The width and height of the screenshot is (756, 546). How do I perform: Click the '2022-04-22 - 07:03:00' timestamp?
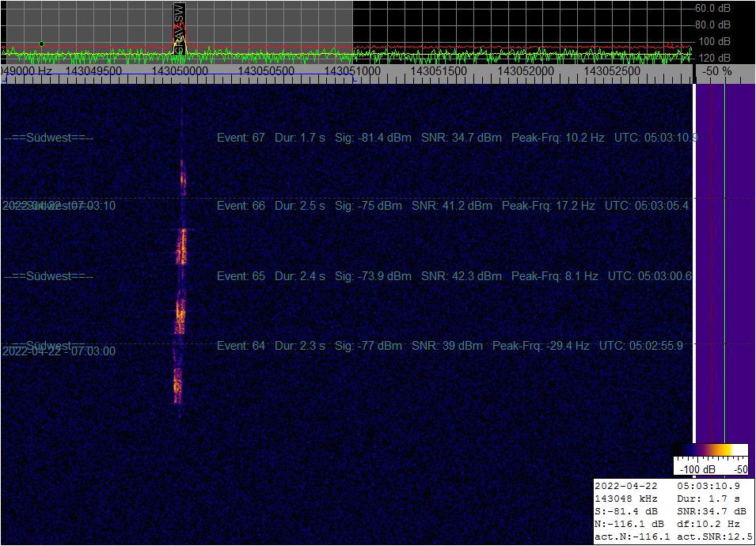59,351
